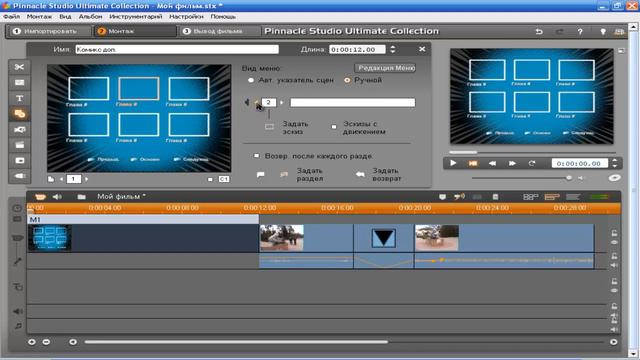The width and height of the screenshot is (640, 360).
Task: Play the preview
Action: point(453,163)
